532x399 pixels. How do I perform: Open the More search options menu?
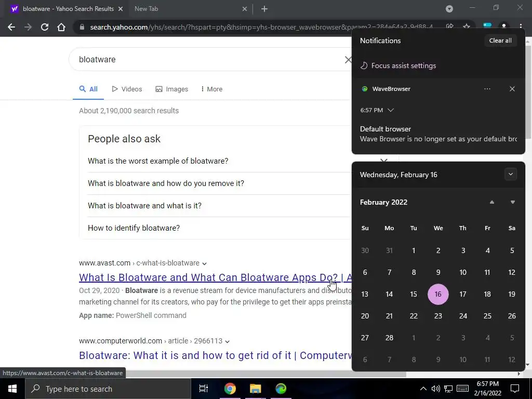(211, 89)
